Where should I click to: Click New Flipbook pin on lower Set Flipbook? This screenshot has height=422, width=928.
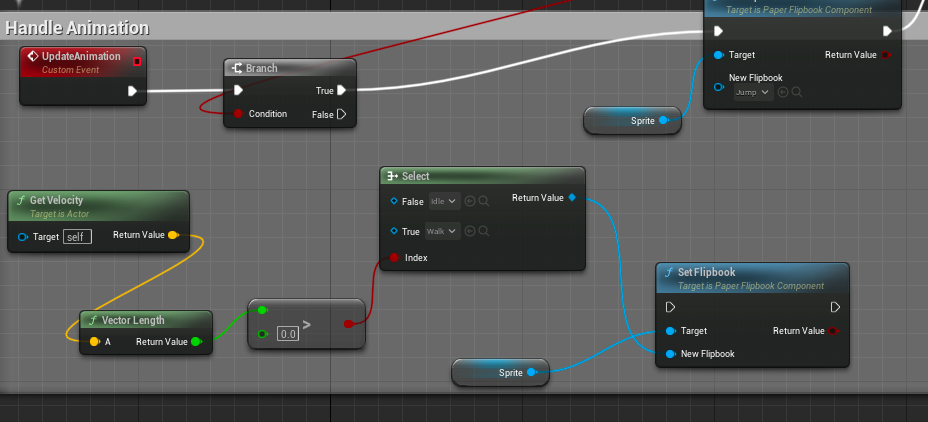pos(670,354)
